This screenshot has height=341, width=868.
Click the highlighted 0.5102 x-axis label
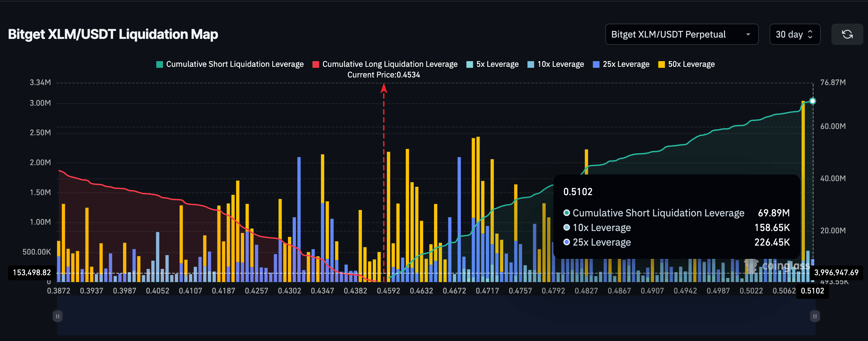[812, 291]
